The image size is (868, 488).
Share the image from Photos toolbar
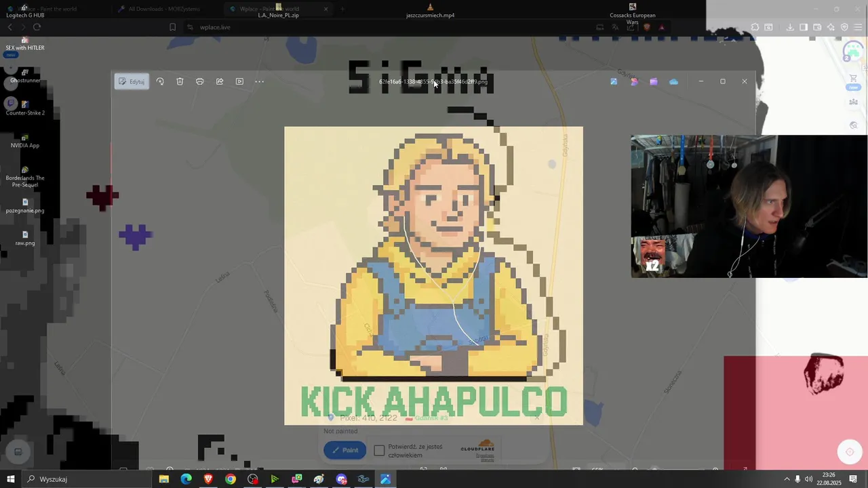pos(220,81)
